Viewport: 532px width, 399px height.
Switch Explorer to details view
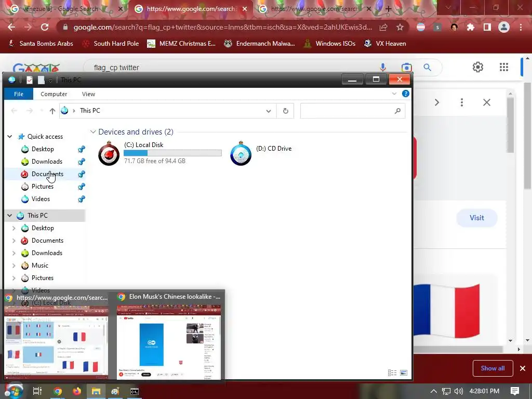pos(392,373)
